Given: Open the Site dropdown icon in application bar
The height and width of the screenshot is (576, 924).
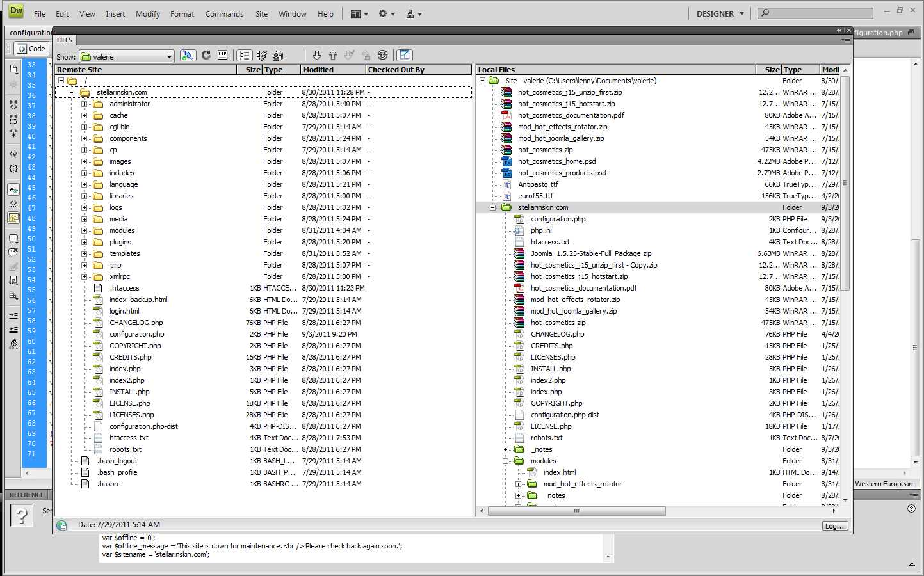Looking at the screenshot, I should pyautogui.click(x=414, y=13).
